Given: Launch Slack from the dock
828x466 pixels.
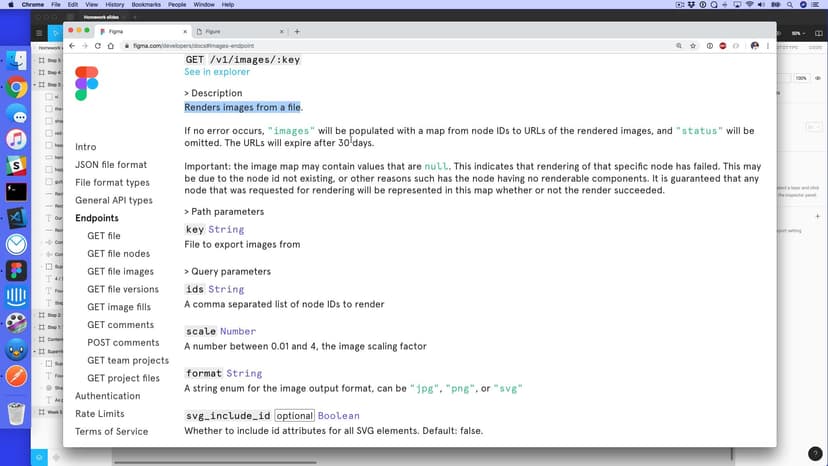Looking at the screenshot, I should (16, 166).
